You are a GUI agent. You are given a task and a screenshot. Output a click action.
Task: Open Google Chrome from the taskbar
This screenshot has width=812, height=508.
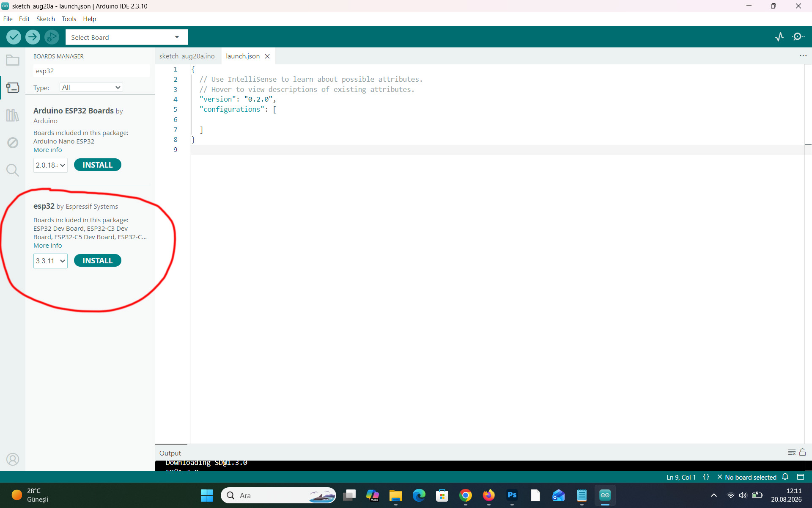465,495
